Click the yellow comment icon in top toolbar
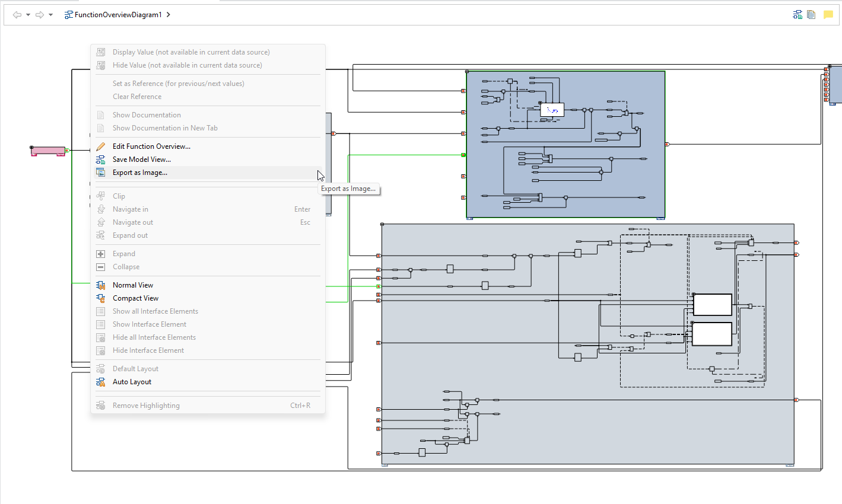This screenshot has height=504, width=842. (x=828, y=14)
